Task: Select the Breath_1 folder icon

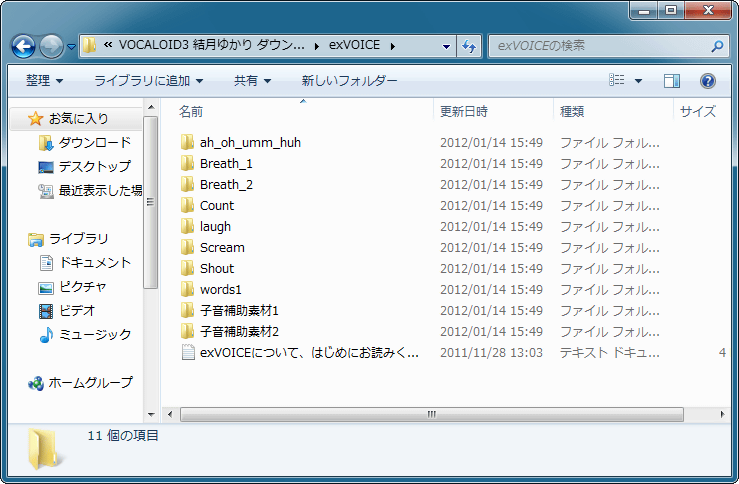Action: click(188, 163)
